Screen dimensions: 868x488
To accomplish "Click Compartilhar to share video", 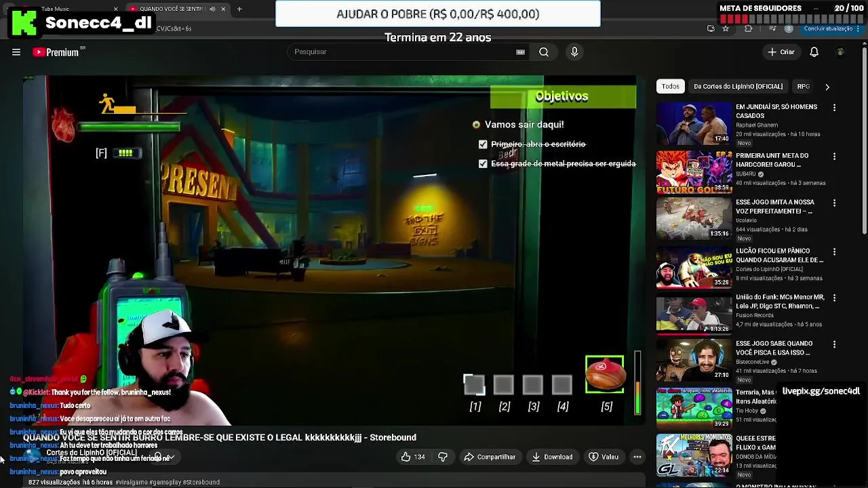I will [x=490, y=457].
